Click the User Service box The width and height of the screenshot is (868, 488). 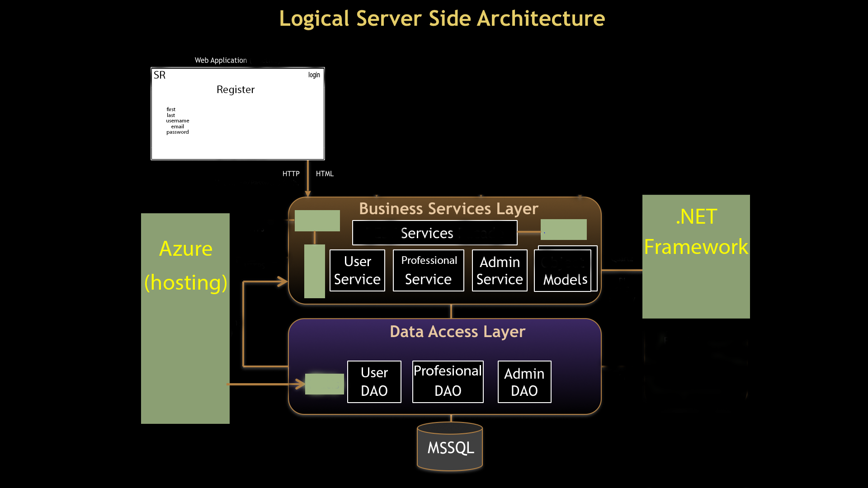[x=357, y=270]
